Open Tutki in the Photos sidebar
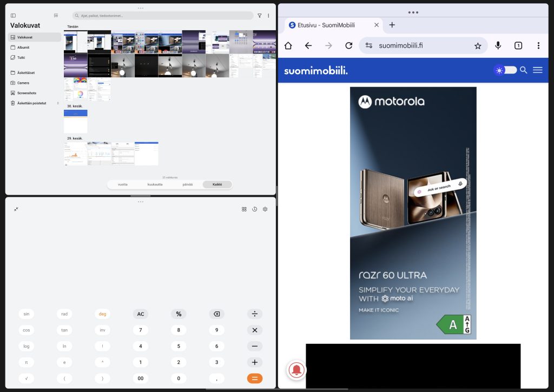Screen dimensions: 554x392 click(x=34, y=57)
